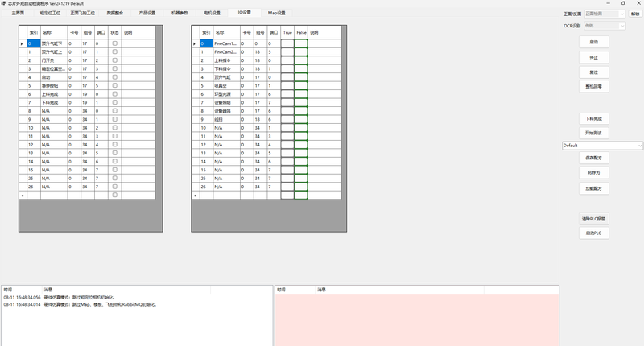Click False button in right table row 6
The height and width of the screenshot is (346, 644).
[x=301, y=94]
